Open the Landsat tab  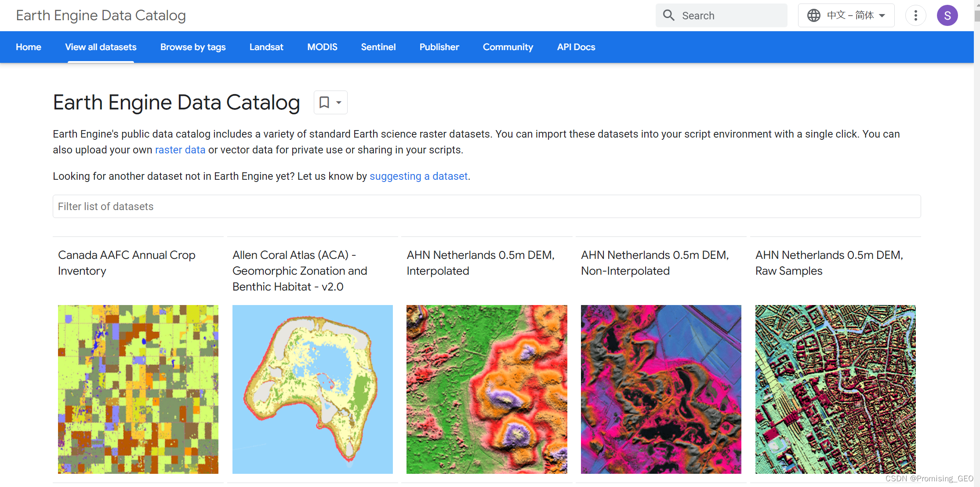[x=266, y=47]
